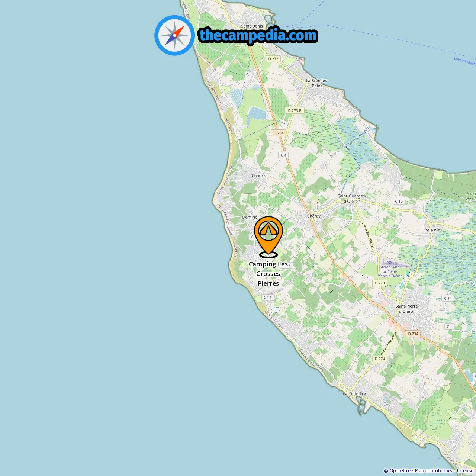Select the Domino village label
The height and width of the screenshot is (476, 476).
(x=250, y=217)
